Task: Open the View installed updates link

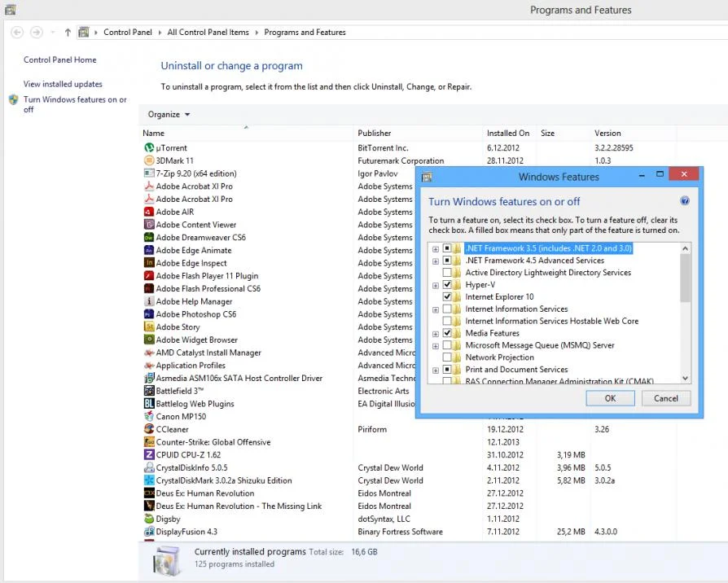Action: pos(63,84)
